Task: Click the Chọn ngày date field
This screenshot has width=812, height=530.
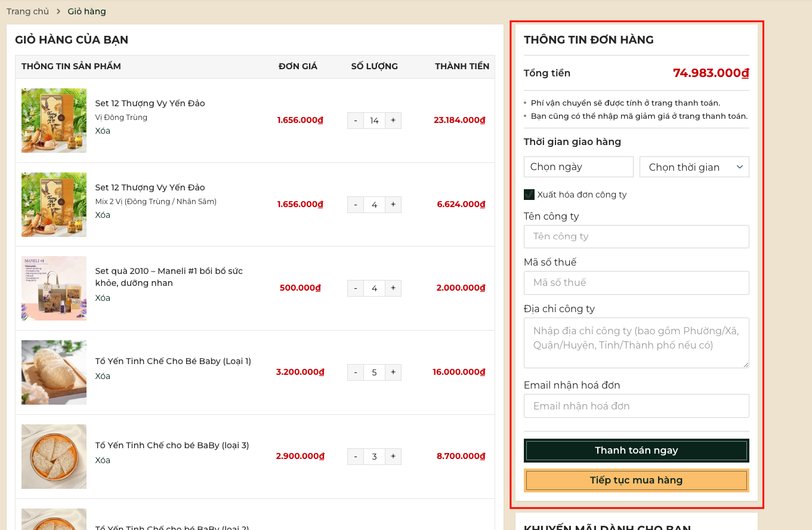Action: click(578, 167)
